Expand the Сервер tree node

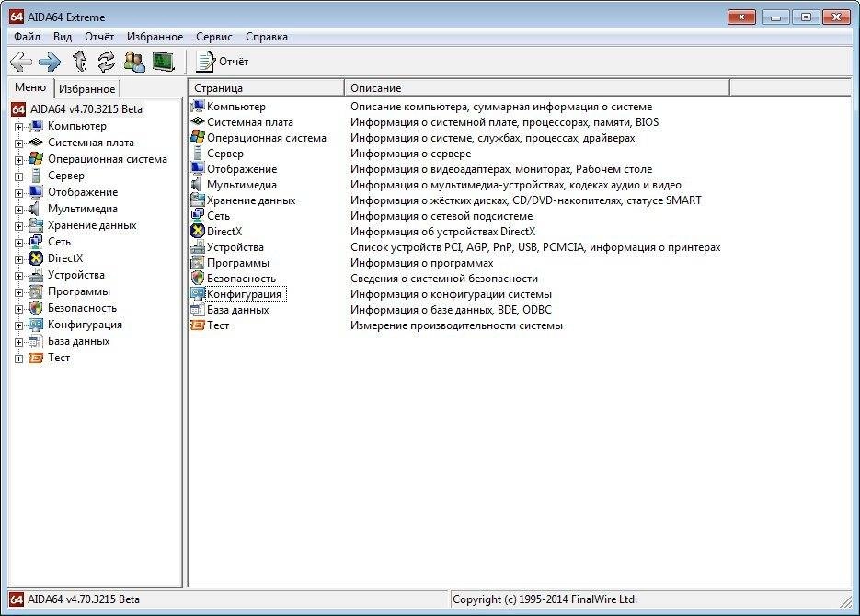(18, 177)
